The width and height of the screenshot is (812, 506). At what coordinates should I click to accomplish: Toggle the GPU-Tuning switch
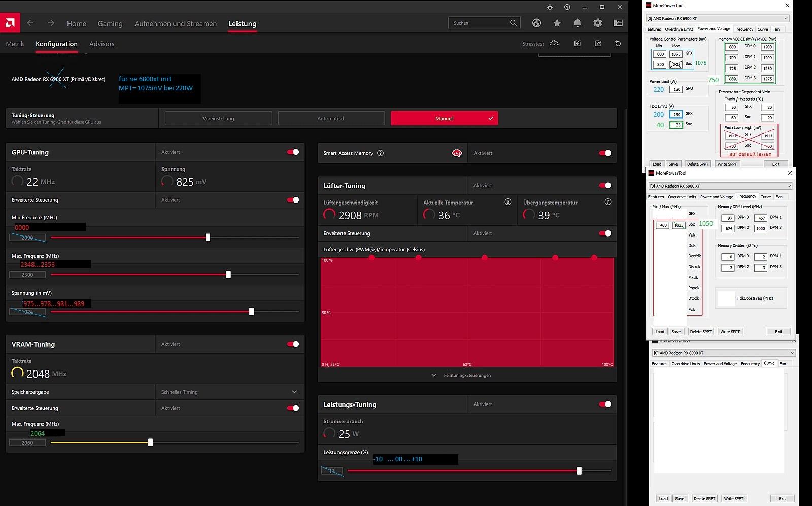tap(293, 152)
